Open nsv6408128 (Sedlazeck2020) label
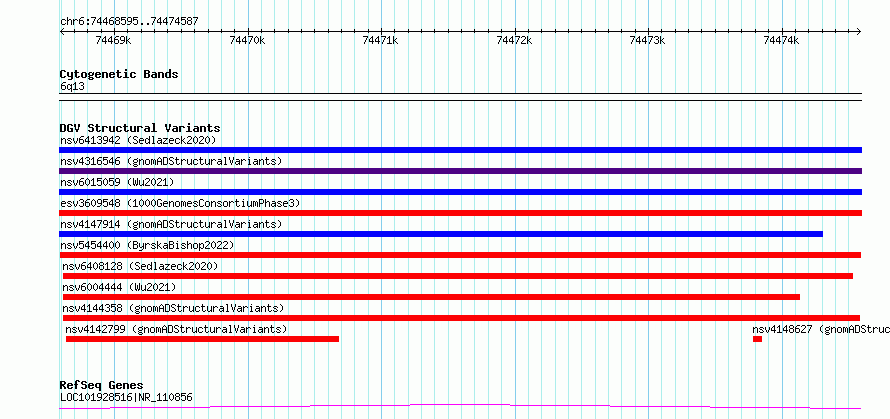The height and width of the screenshot is (419, 890). click(x=140, y=266)
